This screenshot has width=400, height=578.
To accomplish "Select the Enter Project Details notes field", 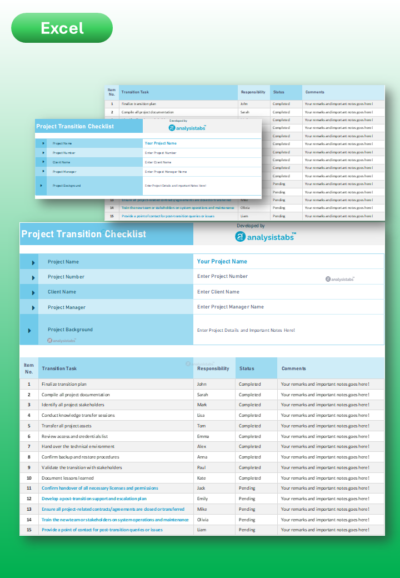I will [288, 330].
